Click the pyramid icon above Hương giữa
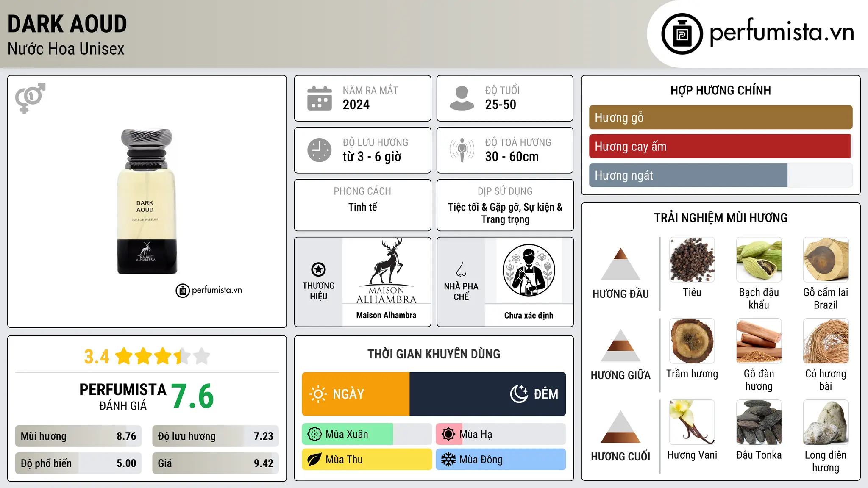The width and height of the screenshot is (868, 488). (621, 345)
